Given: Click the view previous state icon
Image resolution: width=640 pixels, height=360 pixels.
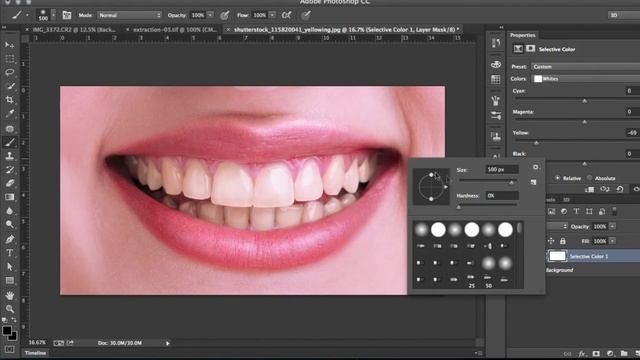Looking at the screenshot, I should coord(604,189).
